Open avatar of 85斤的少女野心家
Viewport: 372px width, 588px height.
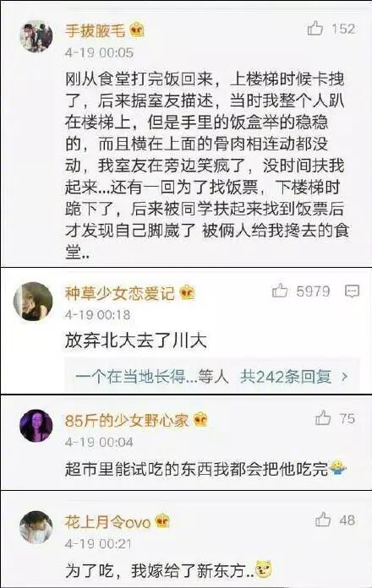coord(36,426)
